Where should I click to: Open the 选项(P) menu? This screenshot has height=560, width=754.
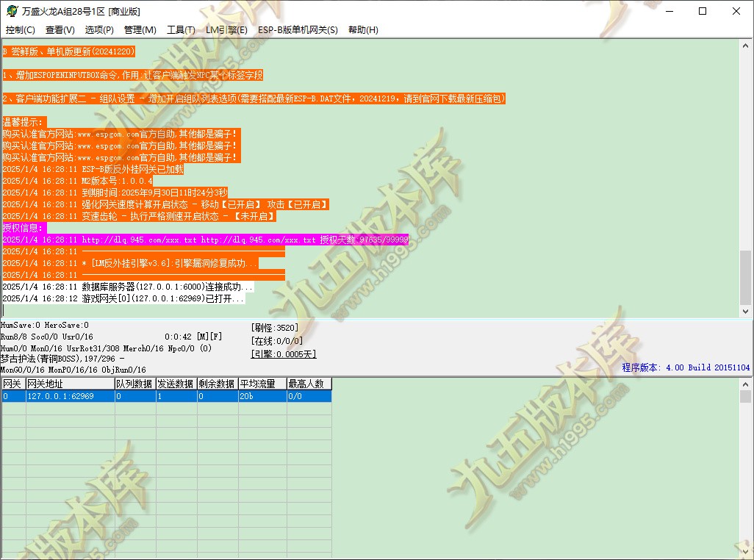(99, 30)
